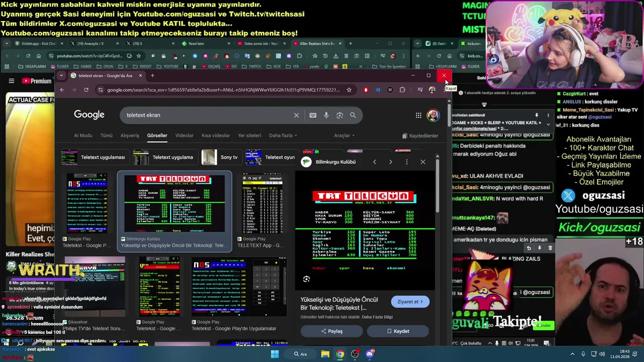This screenshot has width=644, height=362.
Task: Open the Google apps grid
Action: [418, 115]
